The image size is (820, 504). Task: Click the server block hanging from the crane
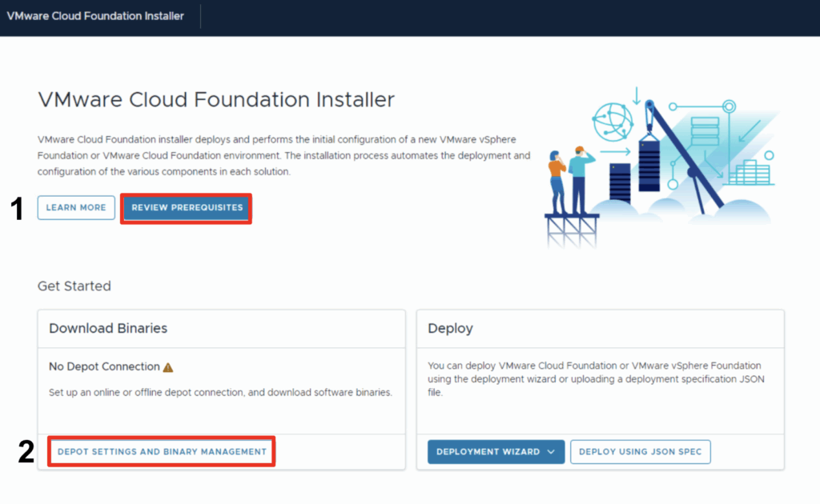[x=646, y=165]
